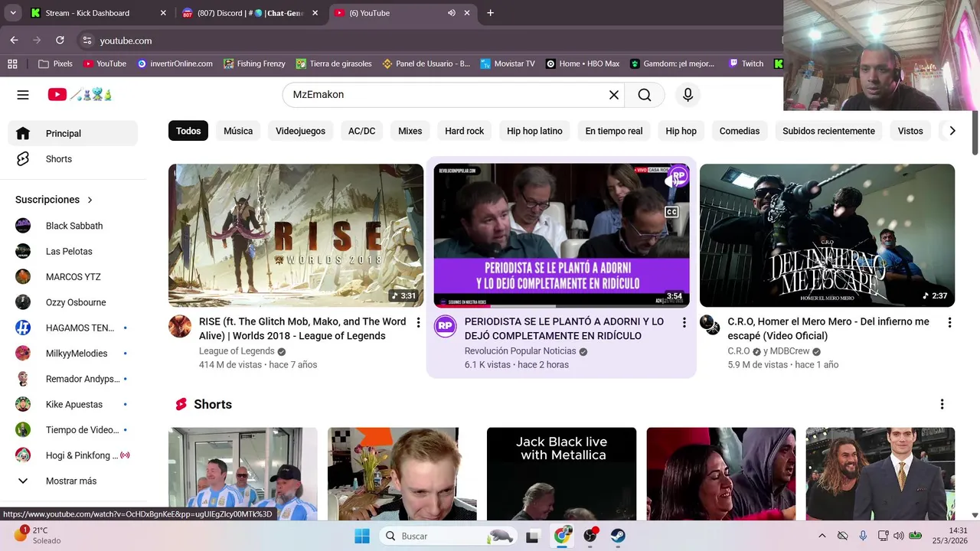Viewport: 980px width, 551px height.
Task: Select the Mixes filter chip
Action: coord(410,131)
